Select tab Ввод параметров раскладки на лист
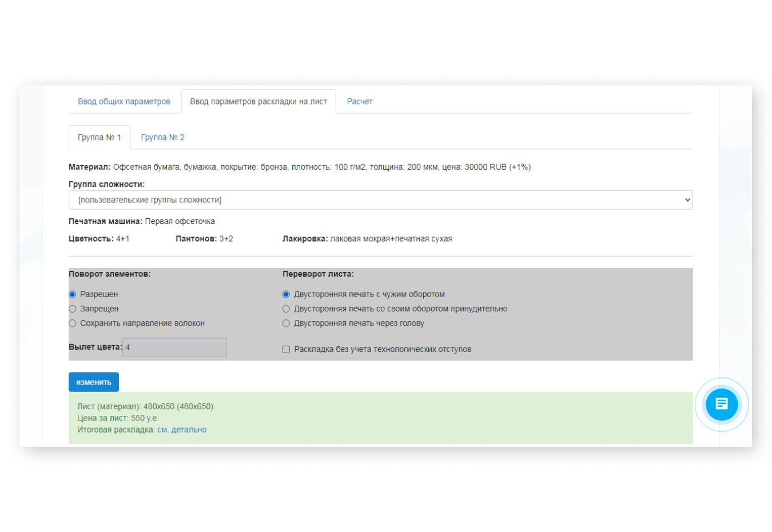Viewport: 772px width, 532px height. (x=258, y=101)
